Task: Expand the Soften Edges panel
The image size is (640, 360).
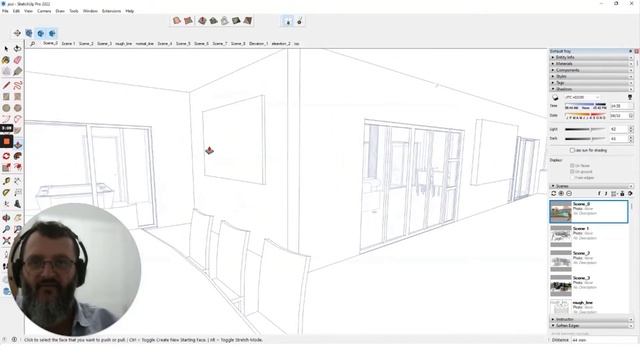Action: pyautogui.click(x=591, y=326)
